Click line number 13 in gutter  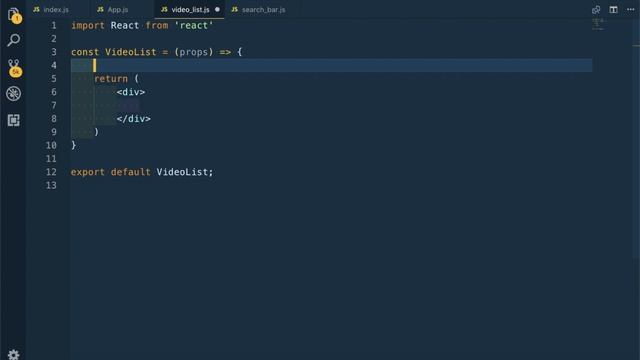point(51,185)
